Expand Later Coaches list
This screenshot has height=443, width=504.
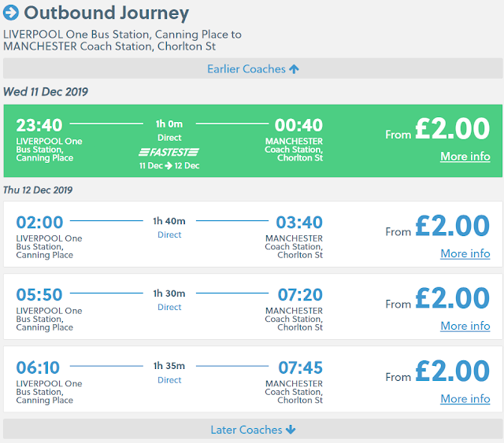tap(253, 430)
